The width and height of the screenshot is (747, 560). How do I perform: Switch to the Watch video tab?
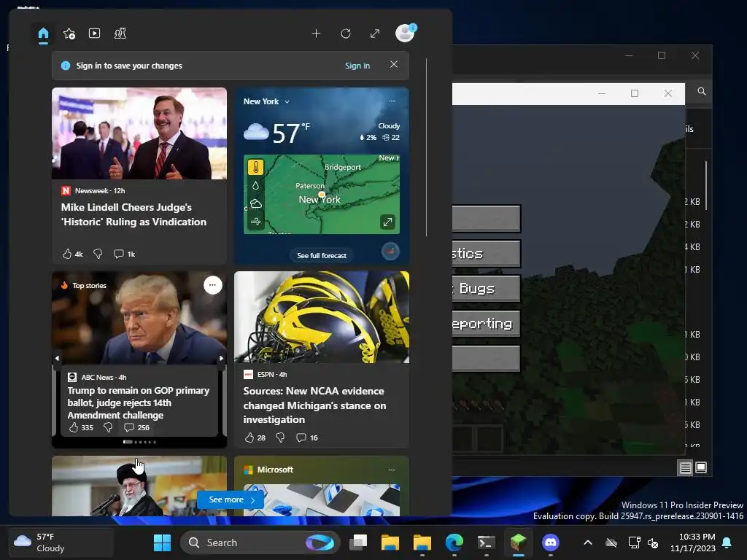tap(94, 34)
